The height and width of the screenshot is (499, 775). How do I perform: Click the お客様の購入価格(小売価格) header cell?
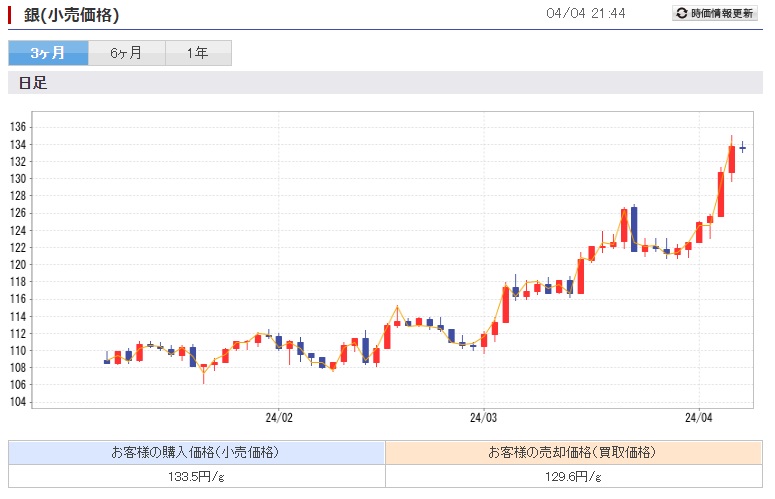197,453
